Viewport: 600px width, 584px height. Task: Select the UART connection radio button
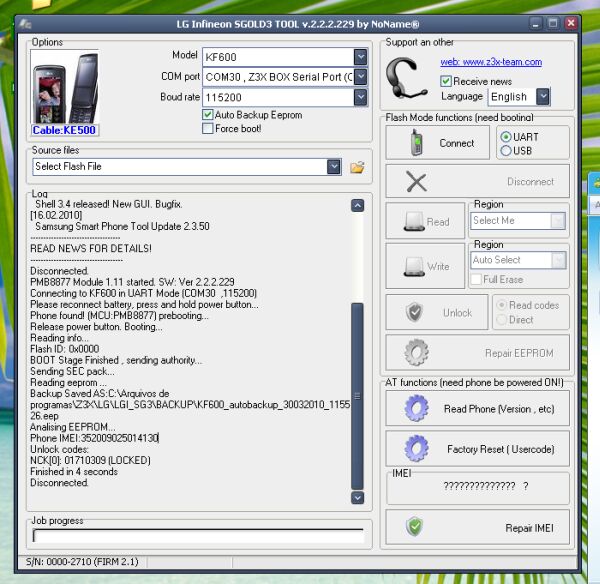(x=505, y=137)
